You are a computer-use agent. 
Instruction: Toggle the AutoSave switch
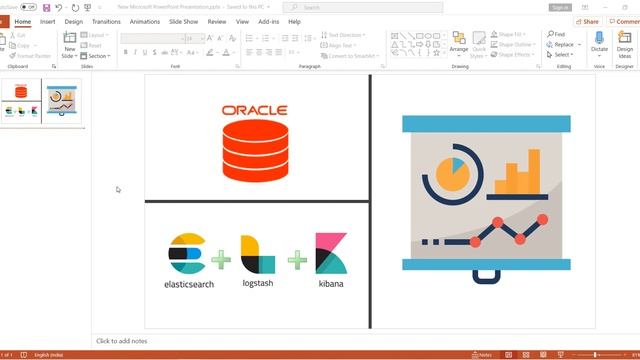(28, 7)
